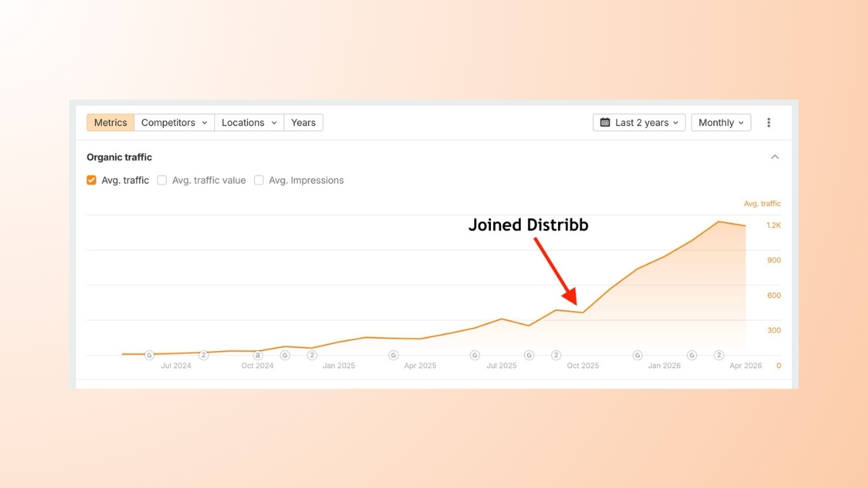This screenshot has width=868, height=488.
Task: Click the '2' marker left of Oct 2025
Action: [556, 355]
